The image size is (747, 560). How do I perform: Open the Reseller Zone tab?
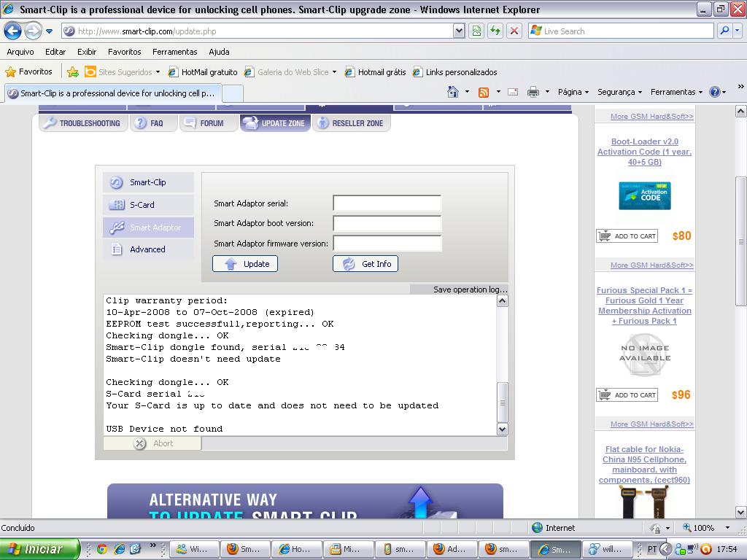coord(352,123)
